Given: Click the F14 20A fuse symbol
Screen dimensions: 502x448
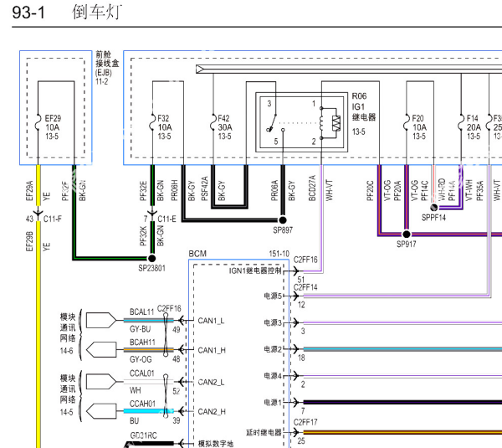Looking at the screenshot, I should pyautogui.click(x=461, y=123).
